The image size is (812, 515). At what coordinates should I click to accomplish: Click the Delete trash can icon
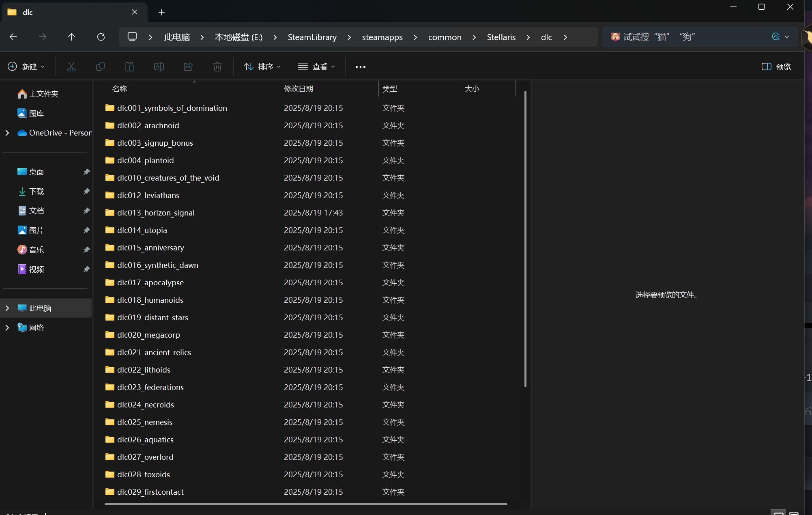point(217,67)
